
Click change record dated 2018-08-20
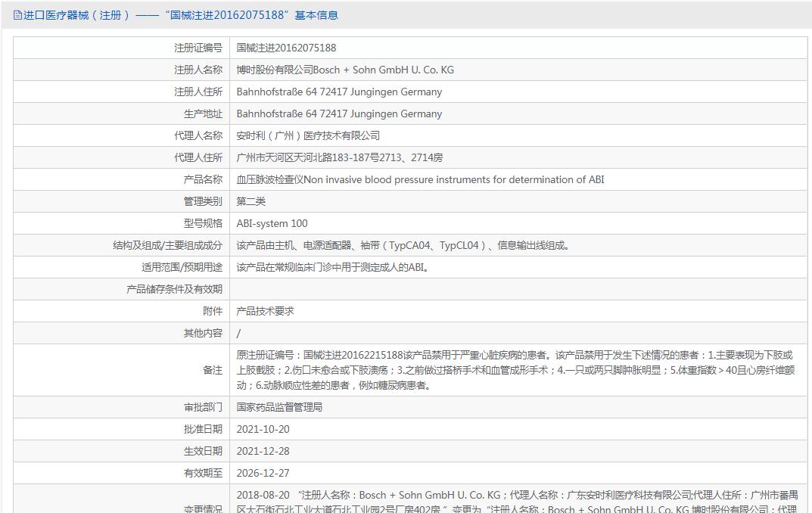[x=518, y=501]
